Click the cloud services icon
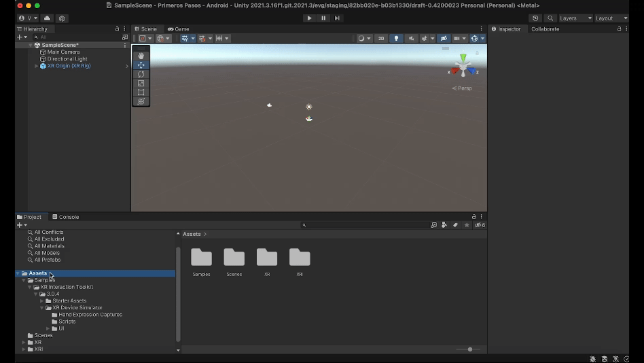Viewport: 644px width, 363px height. pyautogui.click(x=48, y=18)
